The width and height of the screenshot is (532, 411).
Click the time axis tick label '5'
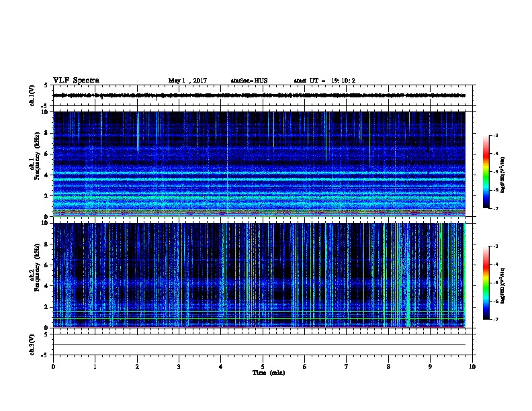tap(263, 367)
